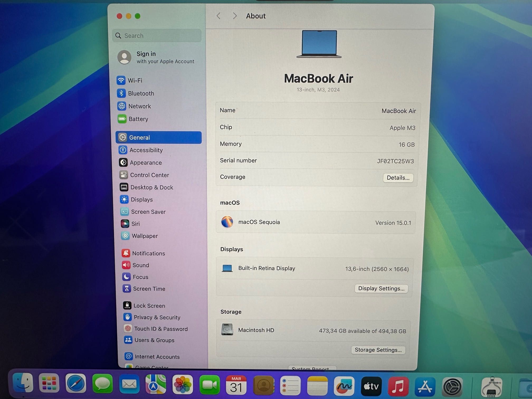
Task: Open System Settings Dock icon
Action: [452, 387]
